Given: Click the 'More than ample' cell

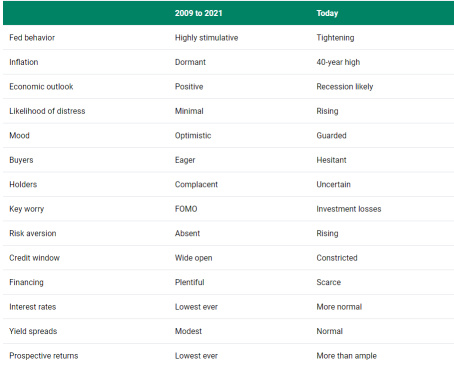Looking at the screenshot, I should point(346,356).
